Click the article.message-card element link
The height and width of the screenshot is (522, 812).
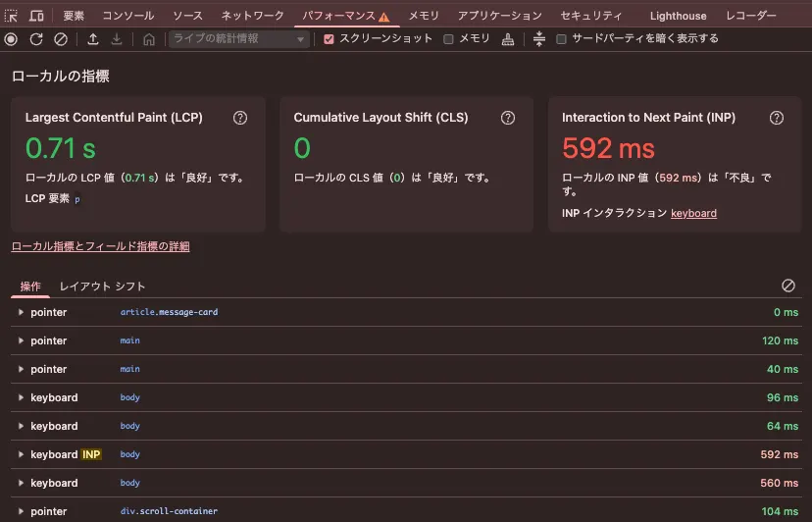[169, 312]
